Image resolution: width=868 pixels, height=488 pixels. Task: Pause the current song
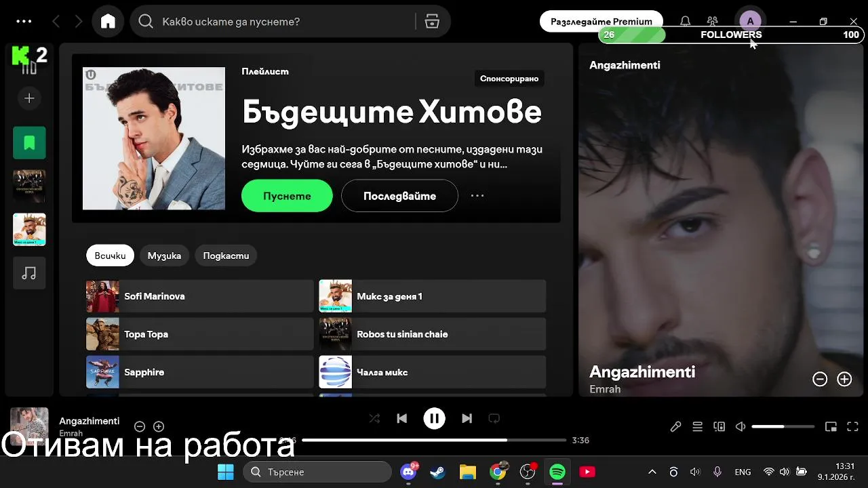[435, 419]
